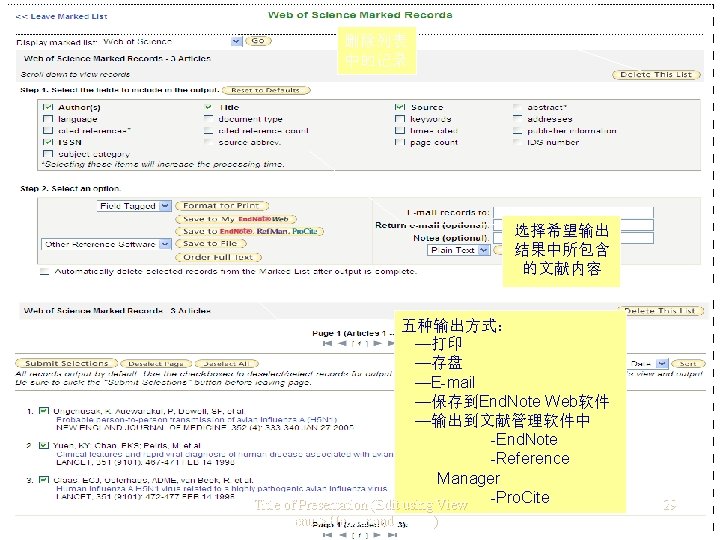The height and width of the screenshot is (540, 720).
Task: Toggle the title field checkbox
Action: (x=208, y=107)
